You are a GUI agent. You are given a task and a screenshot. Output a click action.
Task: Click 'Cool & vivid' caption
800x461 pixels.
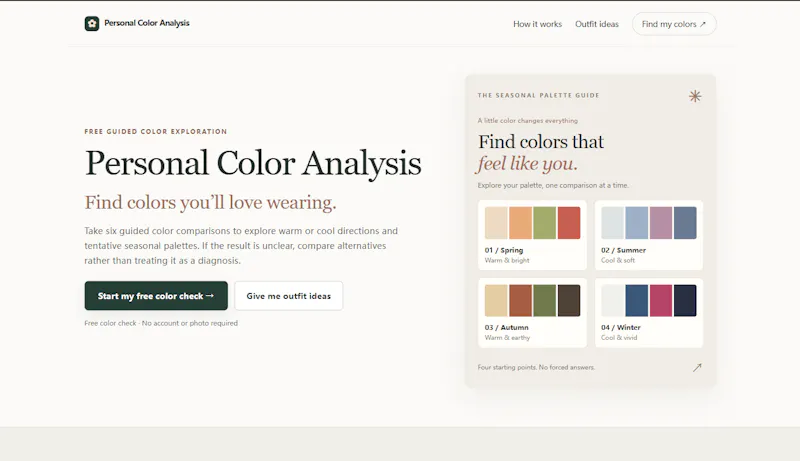619,338
